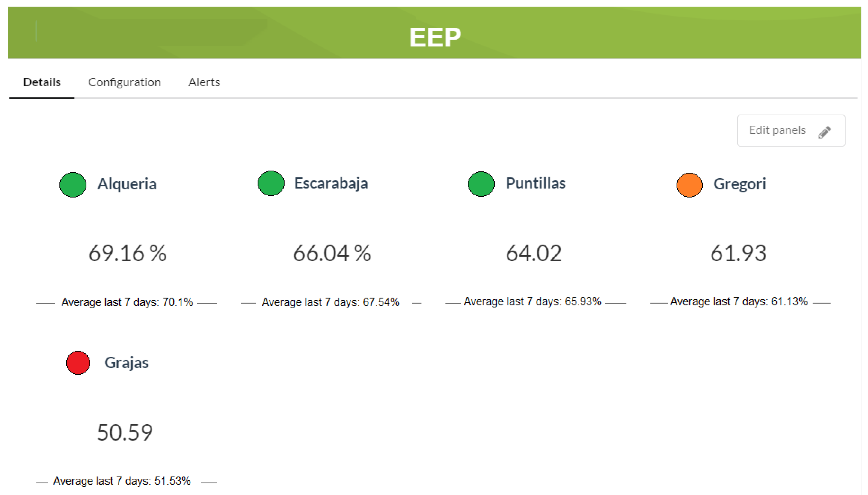Open the Escarabaja panel title
The height and width of the screenshot is (495, 868).
(331, 183)
